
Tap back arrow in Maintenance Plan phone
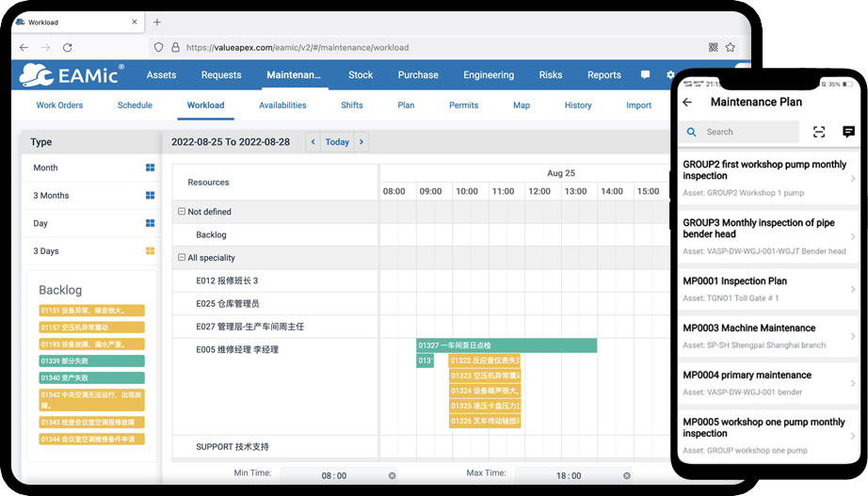point(687,103)
